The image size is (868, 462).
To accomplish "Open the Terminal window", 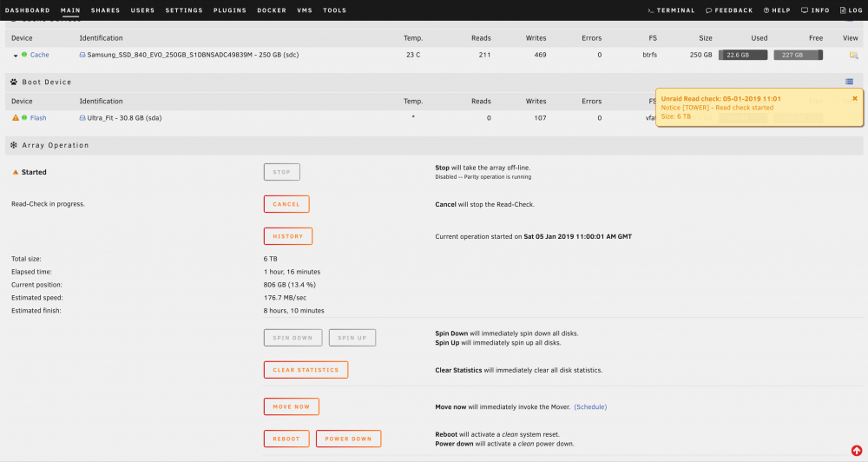I will coord(671,10).
